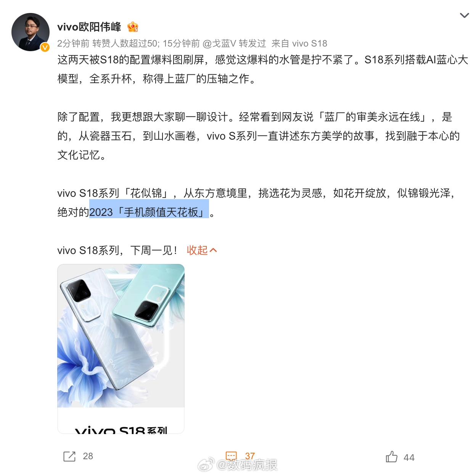Click the comment count 37
Screen dimensions: 476x476
click(x=250, y=456)
